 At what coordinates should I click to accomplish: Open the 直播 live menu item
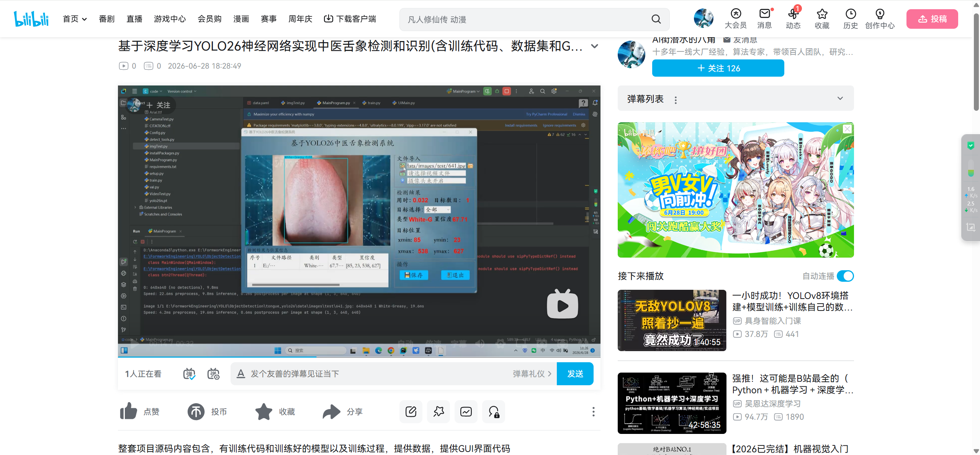(134, 19)
